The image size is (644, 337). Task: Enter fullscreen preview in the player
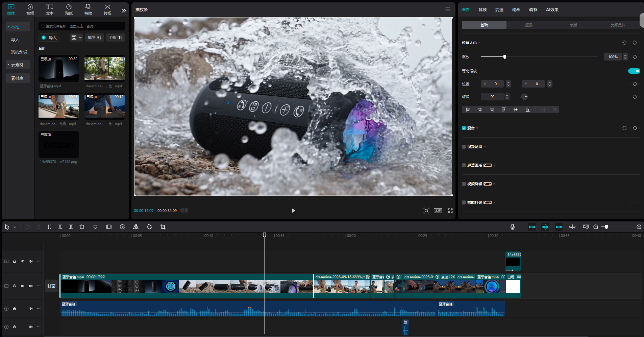[450, 211]
